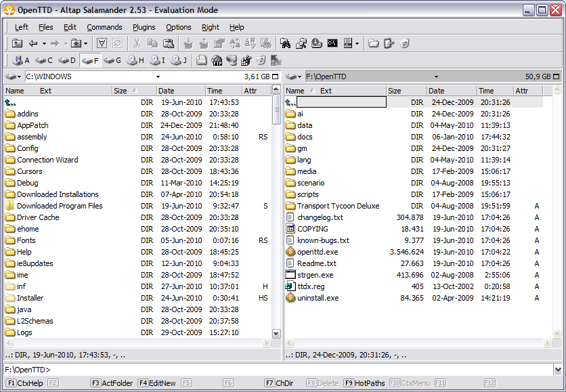The height and width of the screenshot is (392, 566).
Task: Click the printer-like icon after drive J
Action: [x=202, y=60]
